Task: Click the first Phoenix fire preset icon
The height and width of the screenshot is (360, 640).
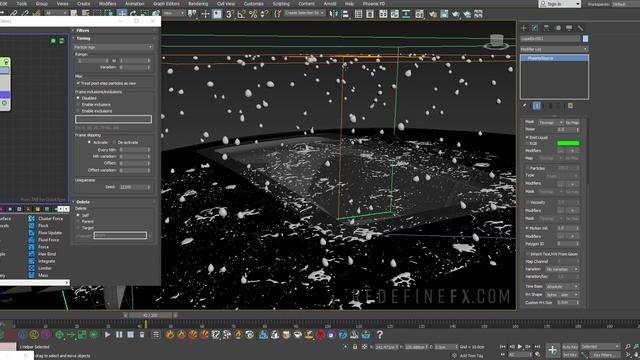Action: tap(170, 335)
